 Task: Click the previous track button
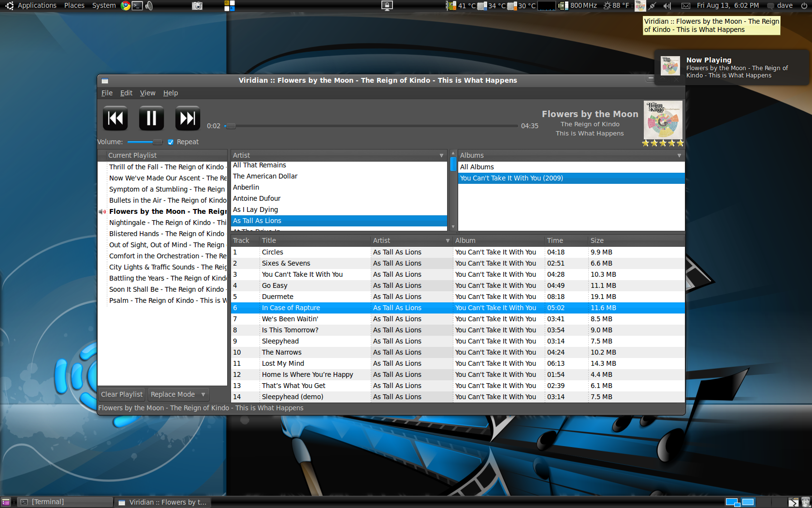(115, 118)
